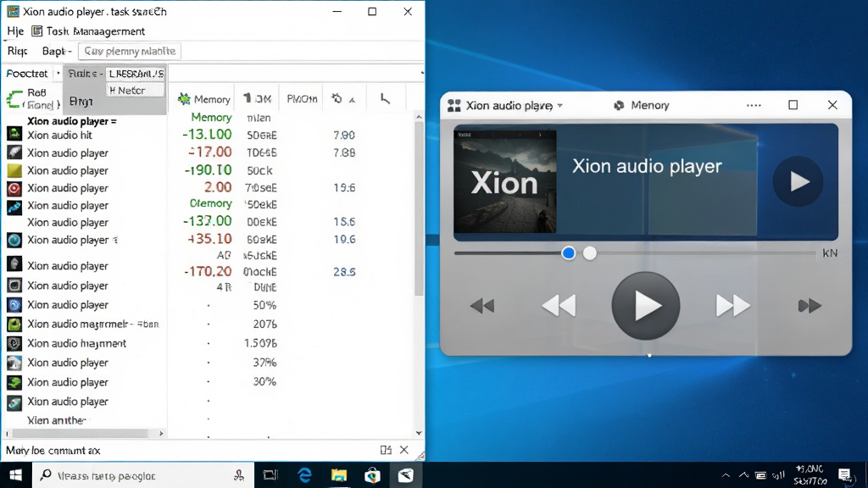Click the blue icon in the Olemory row
This screenshot has height=488, width=868.
click(14, 207)
